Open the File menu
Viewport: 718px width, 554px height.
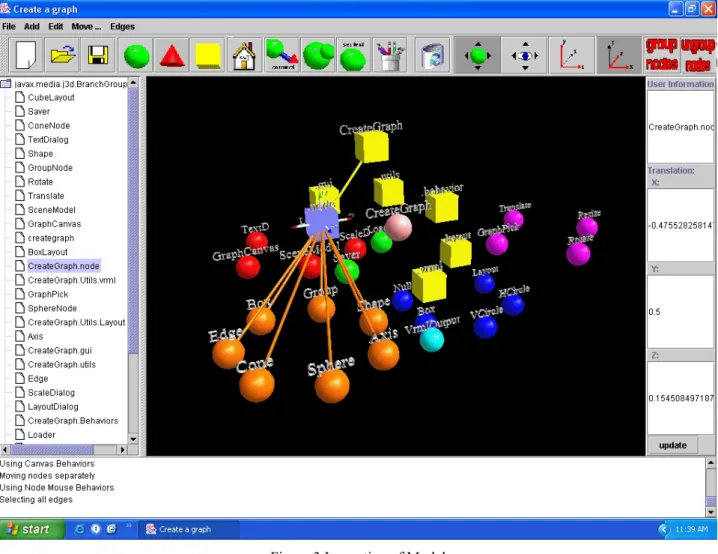coord(9,27)
